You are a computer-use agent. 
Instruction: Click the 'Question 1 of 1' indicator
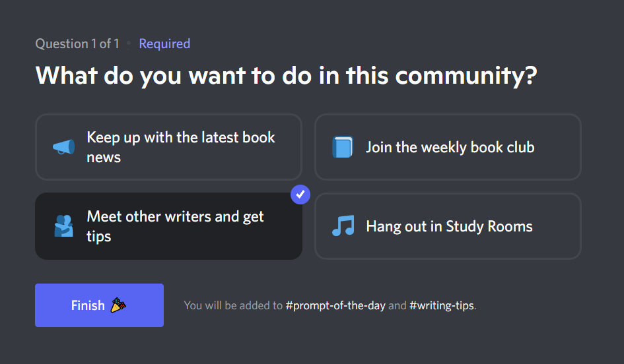[77, 44]
